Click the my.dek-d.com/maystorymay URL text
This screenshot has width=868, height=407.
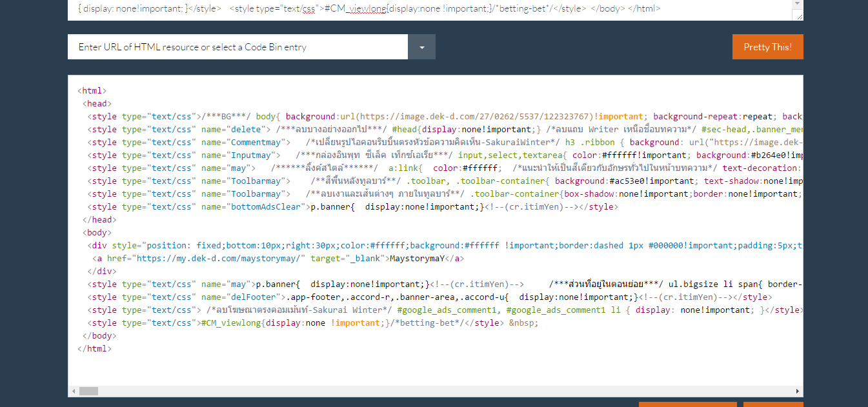point(219,259)
